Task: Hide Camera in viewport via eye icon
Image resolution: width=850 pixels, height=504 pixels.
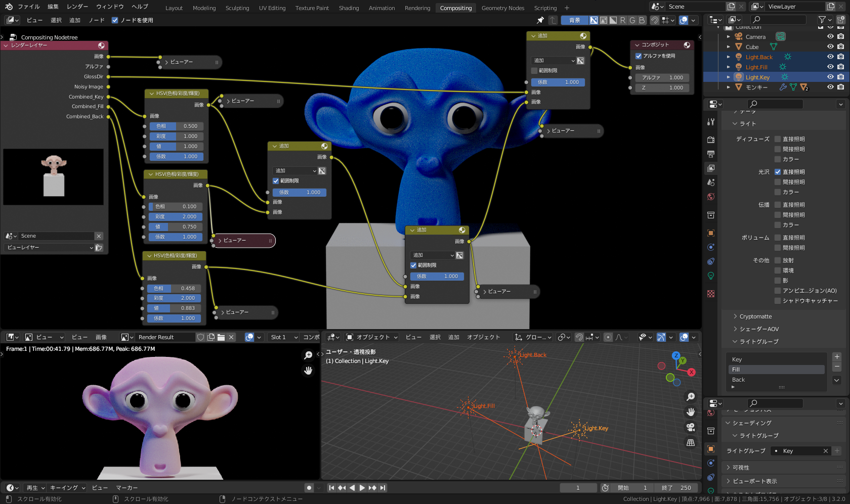Action: (x=830, y=36)
